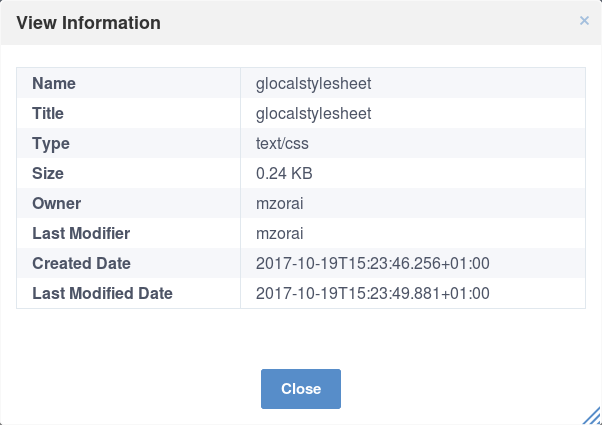Screen dimensions: 602x425
Task: Click the Size row label
Action: (48, 174)
